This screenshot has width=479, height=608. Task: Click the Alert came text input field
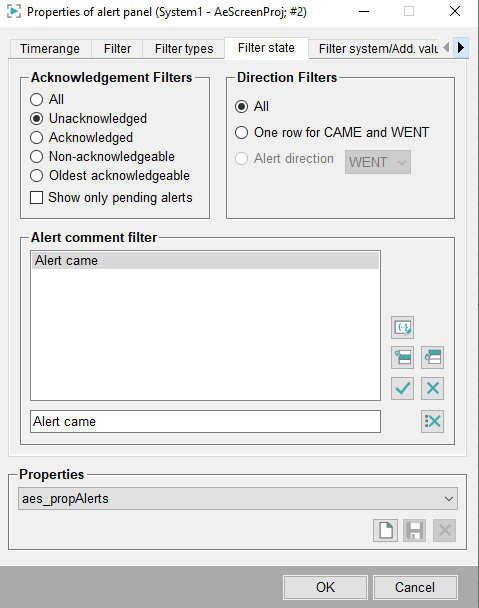point(205,421)
